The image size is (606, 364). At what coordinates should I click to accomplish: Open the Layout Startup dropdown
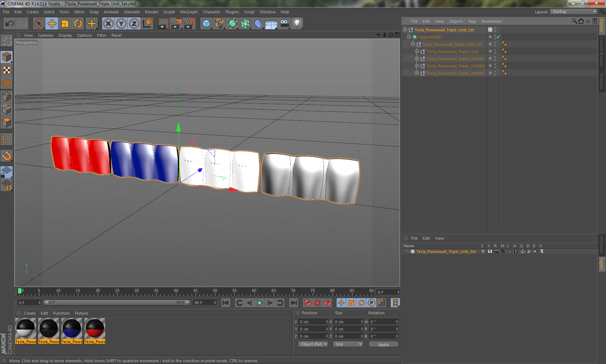(x=574, y=12)
